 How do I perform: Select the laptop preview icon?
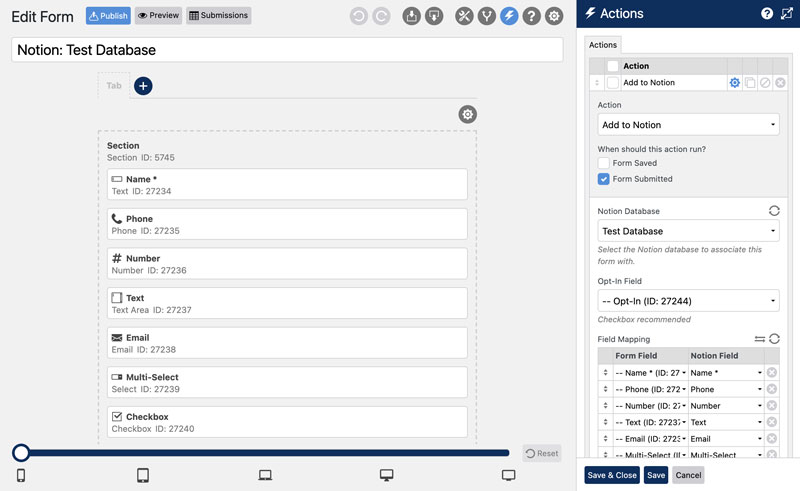coord(265,475)
